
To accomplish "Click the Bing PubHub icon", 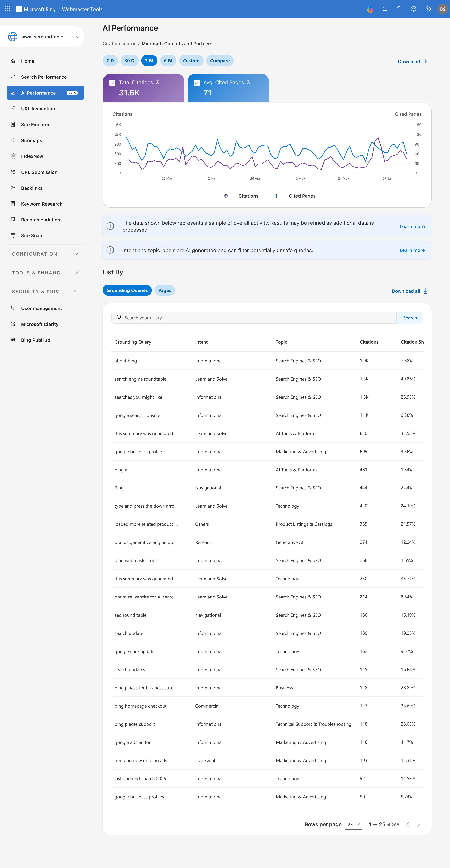I will coord(13,340).
